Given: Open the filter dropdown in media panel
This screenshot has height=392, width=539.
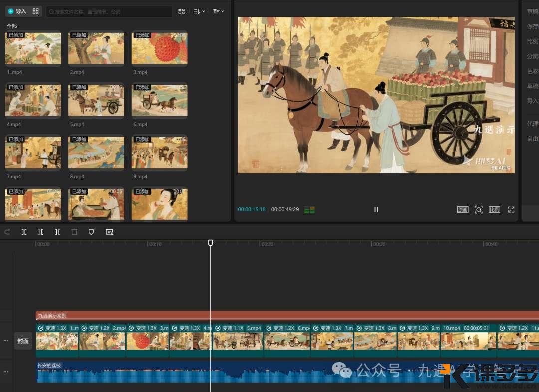Looking at the screenshot, I should [x=218, y=11].
